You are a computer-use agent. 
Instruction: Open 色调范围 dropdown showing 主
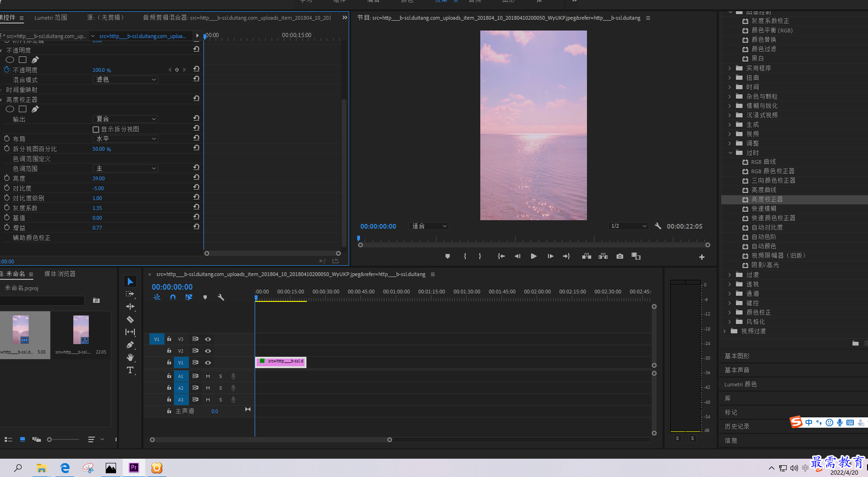click(125, 168)
